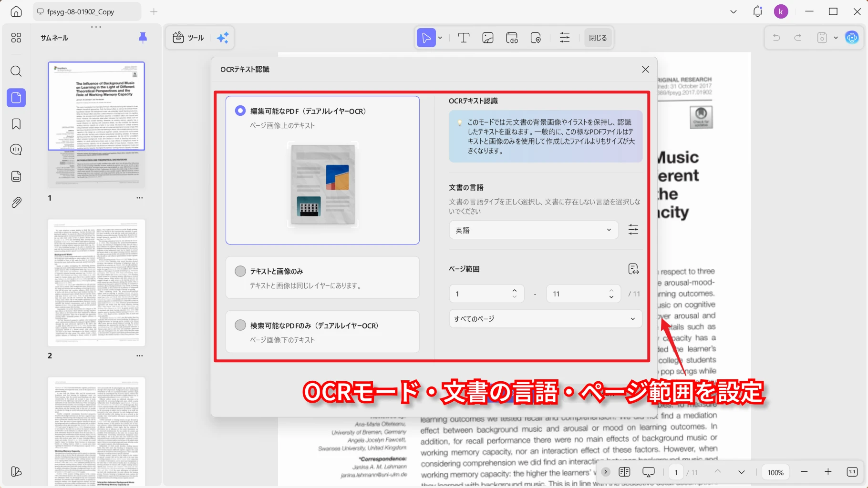Viewport: 868px width, 488px height.
Task: Open the bookmarks panel icon
Action: 16,124
